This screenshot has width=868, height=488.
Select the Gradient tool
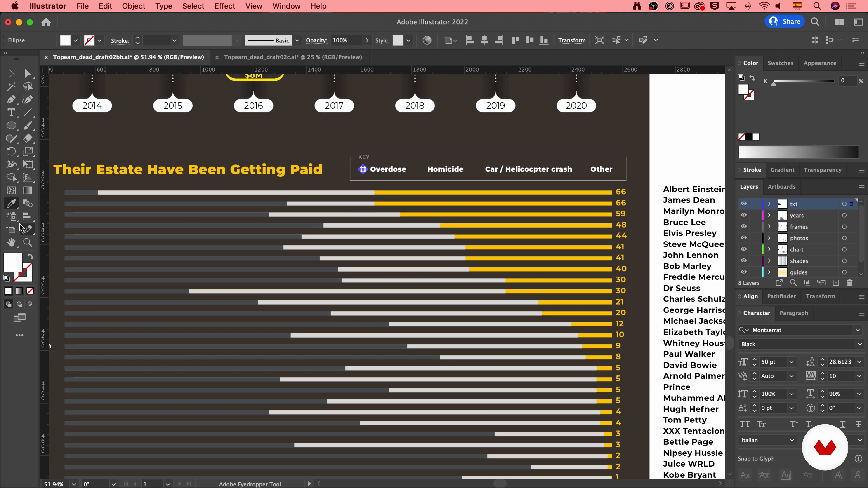(x=28, y=191)
